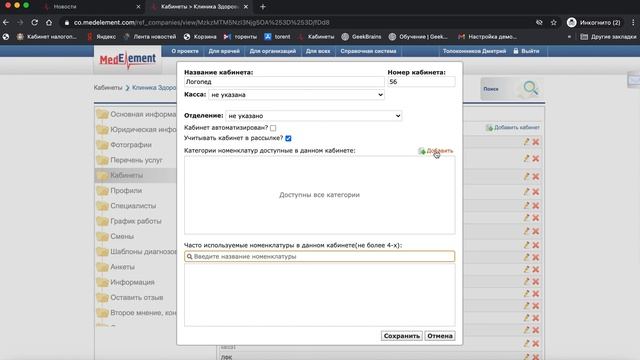This screenshot has width=640, height=360.
Task: Open Основная информация folder in sidebar
Action: pos(137,114)
